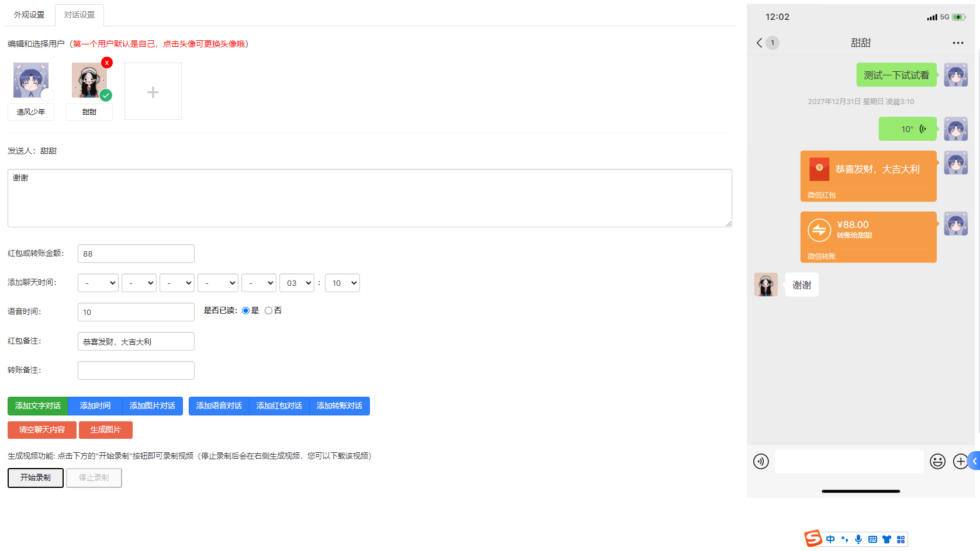Expand the first chat time dropdown
The image size is (980, 551).
[x=98, y=283]
